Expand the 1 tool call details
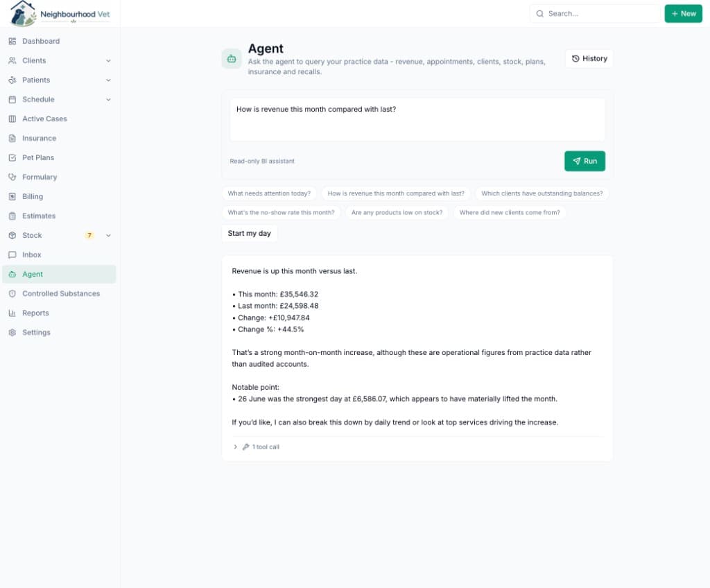 pos(256,447)
